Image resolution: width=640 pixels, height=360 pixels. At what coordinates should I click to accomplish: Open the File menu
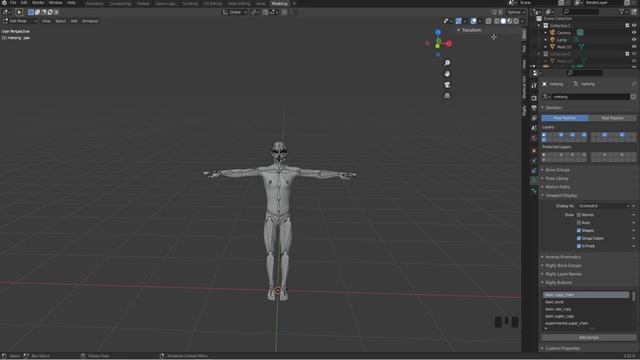click(13, 3)
